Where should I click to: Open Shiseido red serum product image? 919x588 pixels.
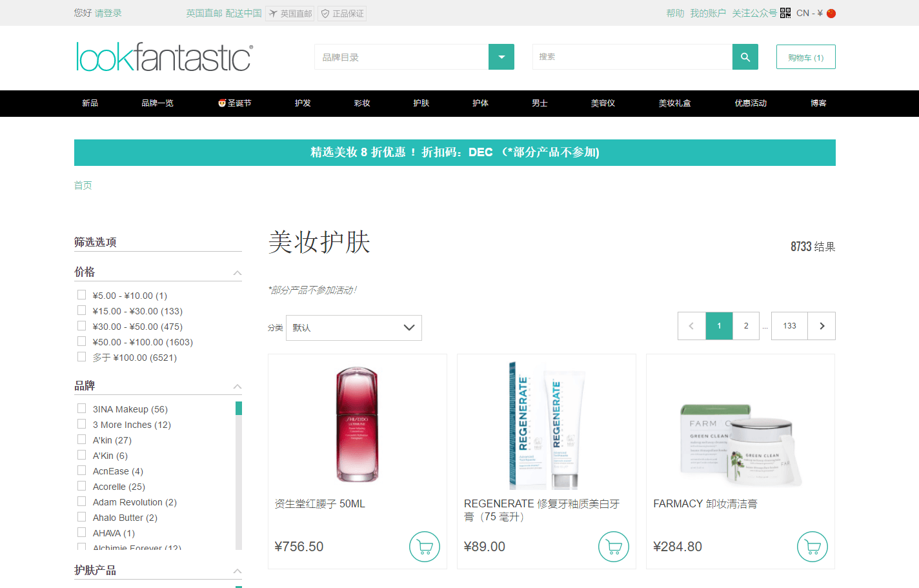(x=357, y=425)
